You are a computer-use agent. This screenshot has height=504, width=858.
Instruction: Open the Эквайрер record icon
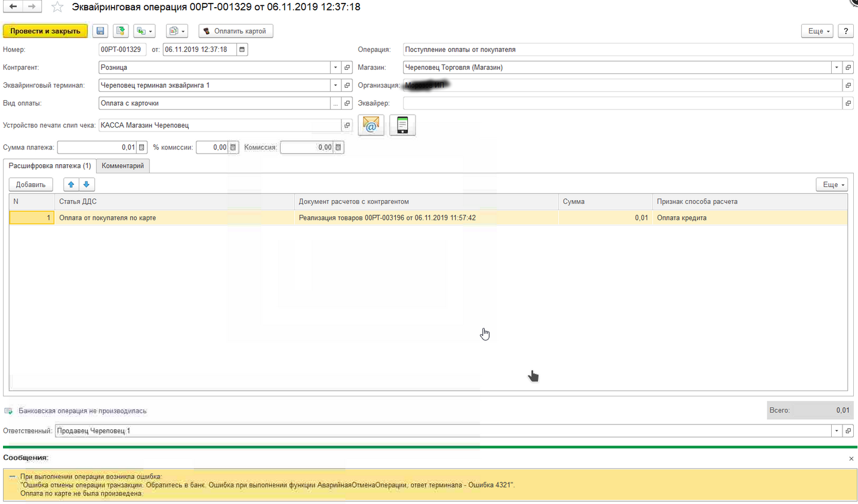point(848,103)
